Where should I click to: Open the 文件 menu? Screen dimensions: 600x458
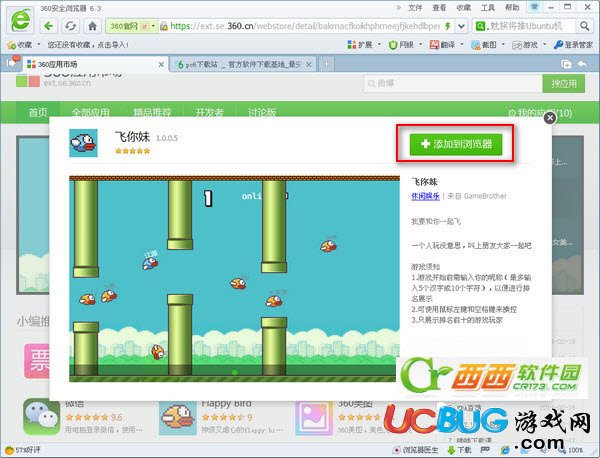coord(415,7)
